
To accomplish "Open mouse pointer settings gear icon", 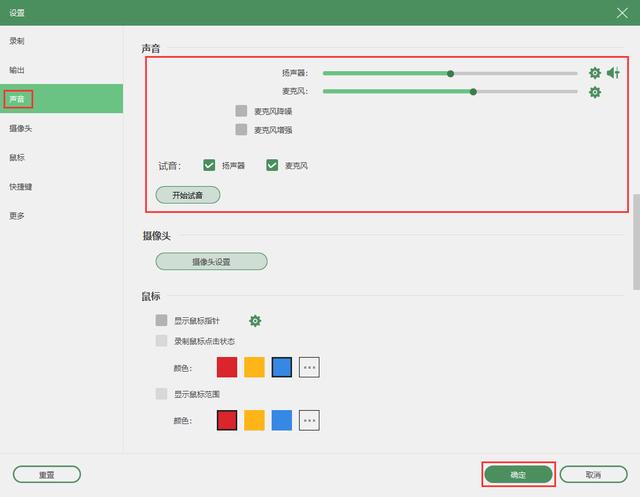I will [x=255, y=321].
